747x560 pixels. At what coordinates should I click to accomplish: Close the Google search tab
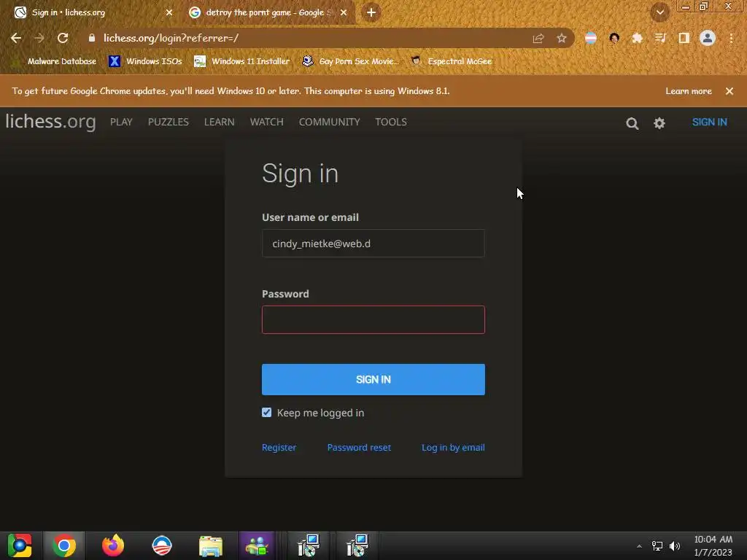coord(344,12)
